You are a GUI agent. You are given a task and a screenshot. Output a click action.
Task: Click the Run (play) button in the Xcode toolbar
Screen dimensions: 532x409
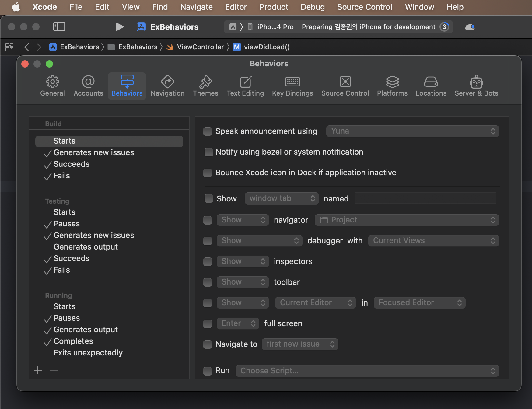click(x=120, y=27)
